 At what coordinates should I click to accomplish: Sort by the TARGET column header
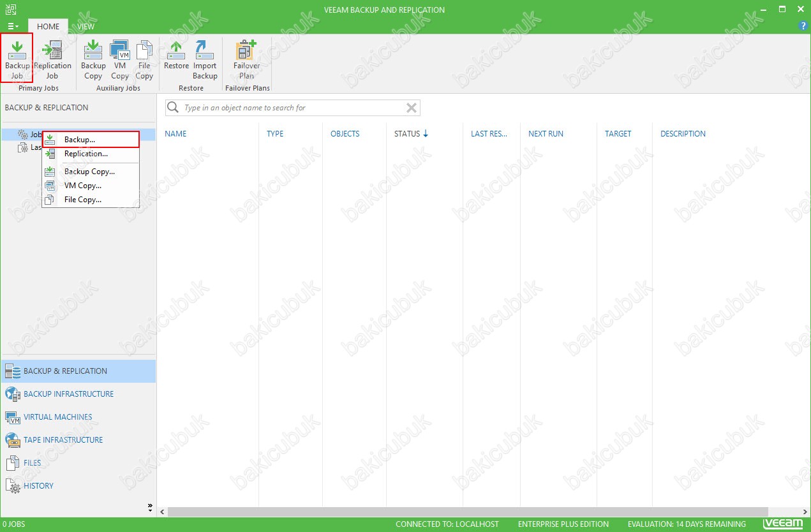click(x=618, y=134)
